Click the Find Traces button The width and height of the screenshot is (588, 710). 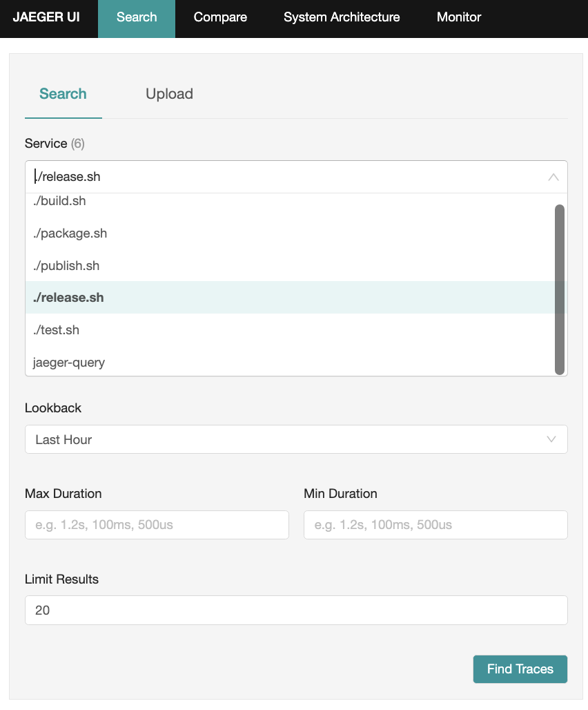520,669
